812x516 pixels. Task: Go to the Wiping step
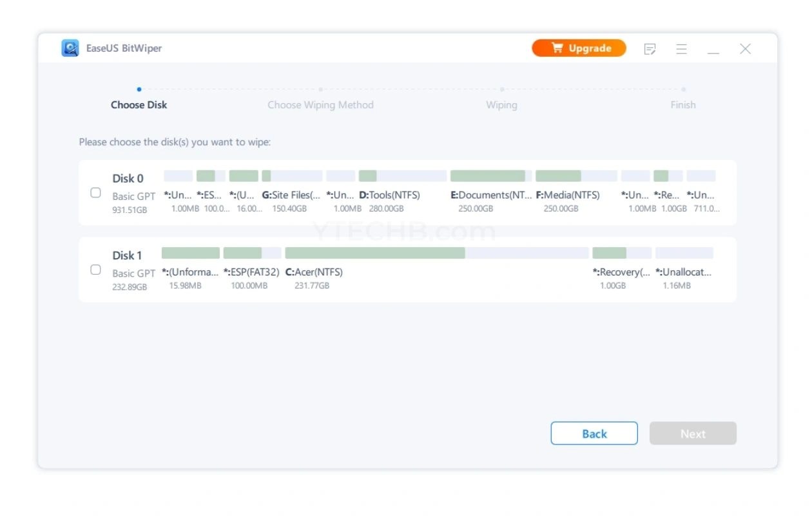(x=501, y=104)
